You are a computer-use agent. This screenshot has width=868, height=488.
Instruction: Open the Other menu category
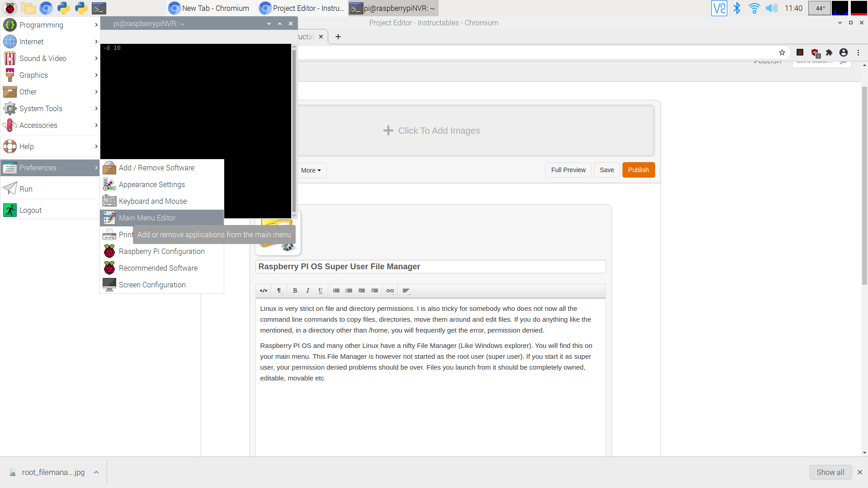click(x=50, y=92)
